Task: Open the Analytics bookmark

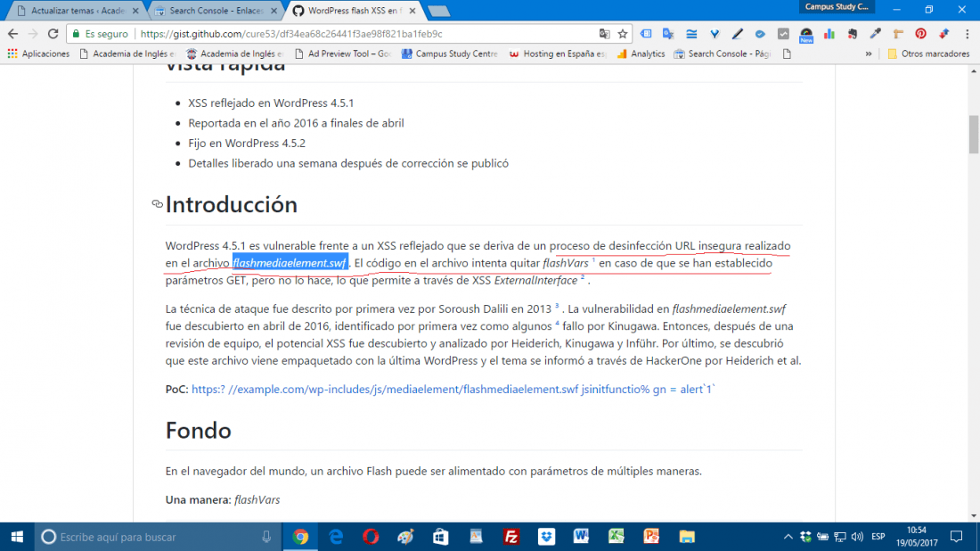Action: [641, 53]
